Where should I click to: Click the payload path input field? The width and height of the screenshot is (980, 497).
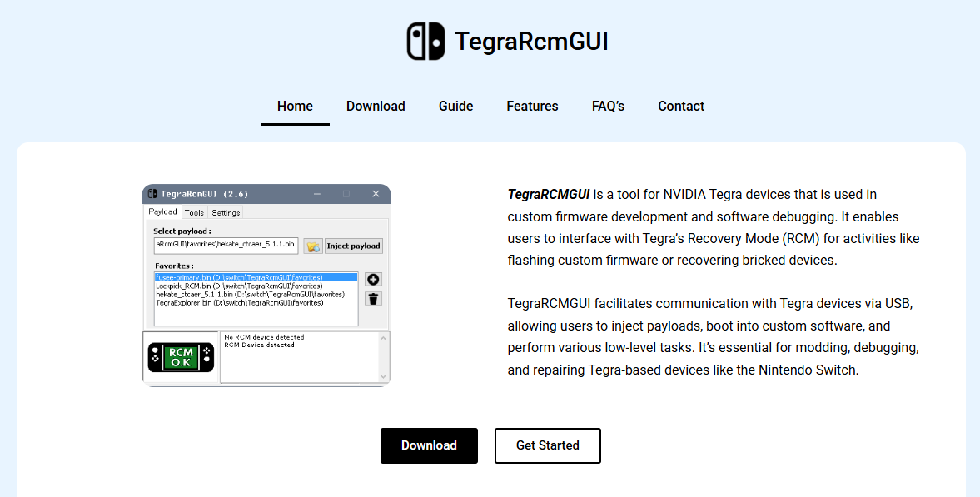(225, 246)
